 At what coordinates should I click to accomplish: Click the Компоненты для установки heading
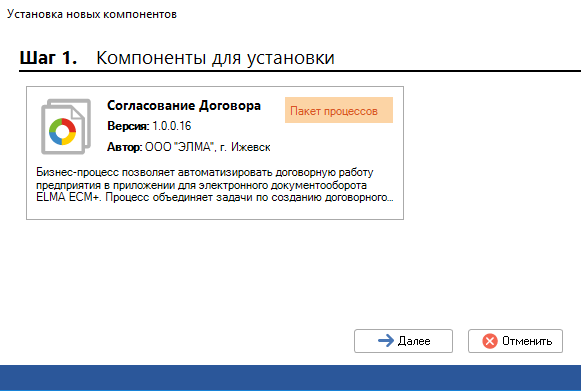tap(215, 58)
